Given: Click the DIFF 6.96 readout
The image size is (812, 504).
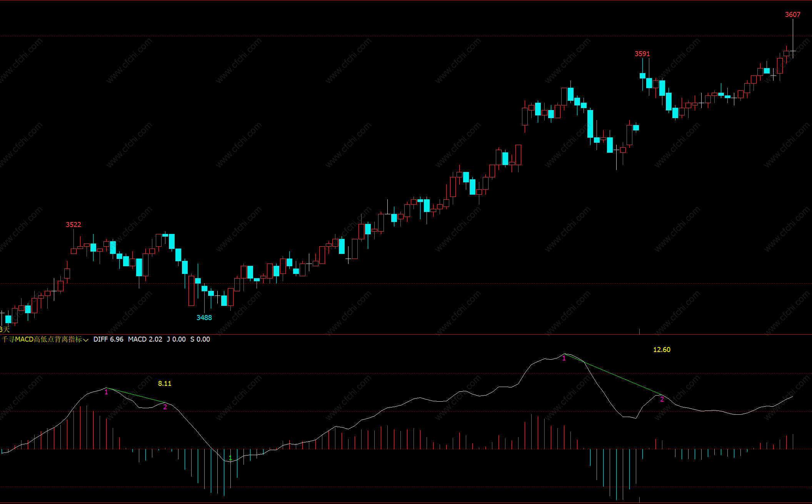Looking at the screenshot, I should point(108,339).
